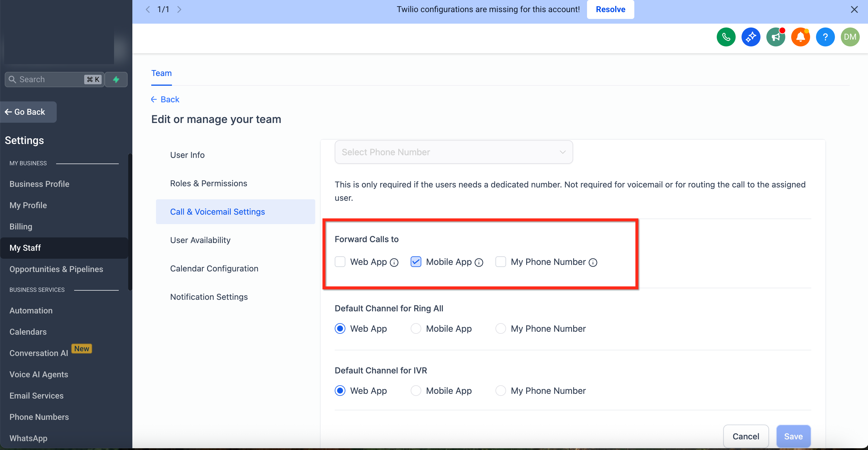The width and height of the screenshot is (868, 450).
Task: Enable Web App call forwarding checkbox
Action: (340, 262)
